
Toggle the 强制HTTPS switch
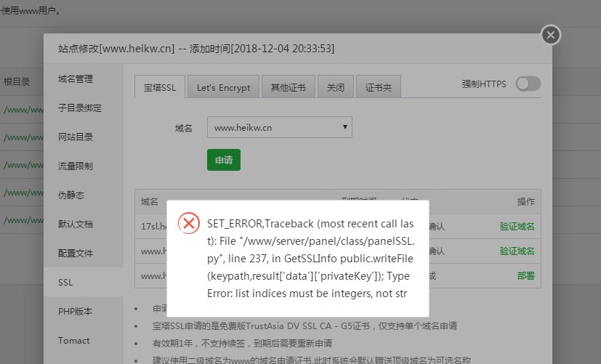coord(528,84)
